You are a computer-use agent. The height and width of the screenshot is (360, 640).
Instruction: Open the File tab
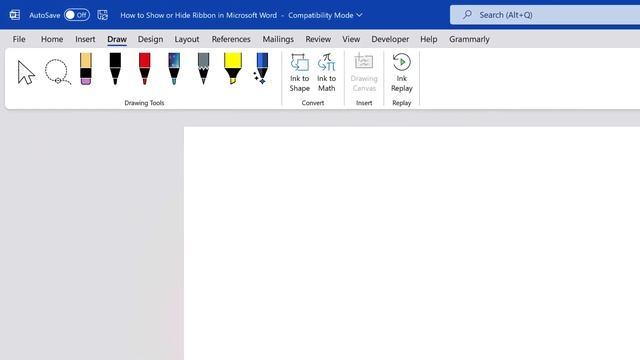tap(19, 39)
